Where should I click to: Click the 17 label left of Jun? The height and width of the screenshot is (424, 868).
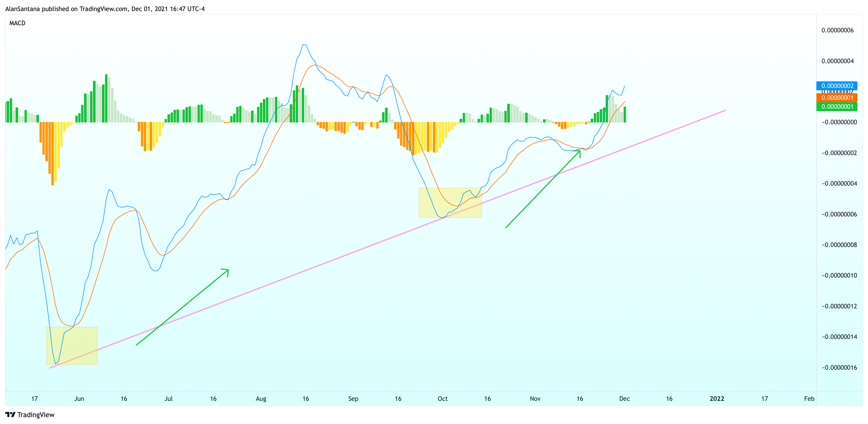click(34, 399)
